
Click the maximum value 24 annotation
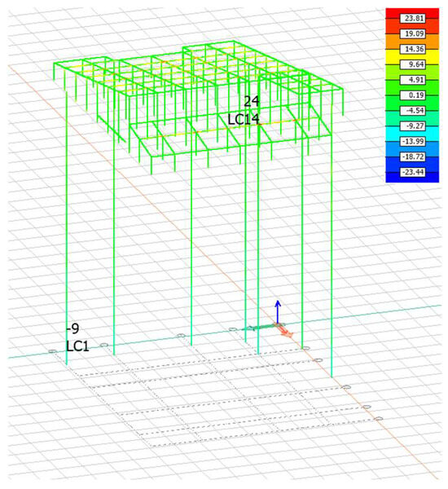coord(251,101)
